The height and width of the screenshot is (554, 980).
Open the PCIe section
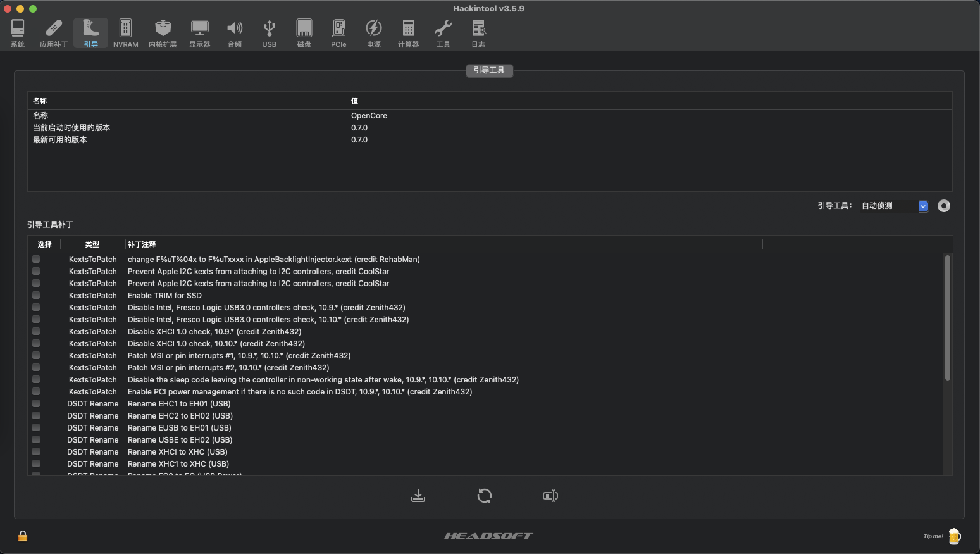(338, 33)
